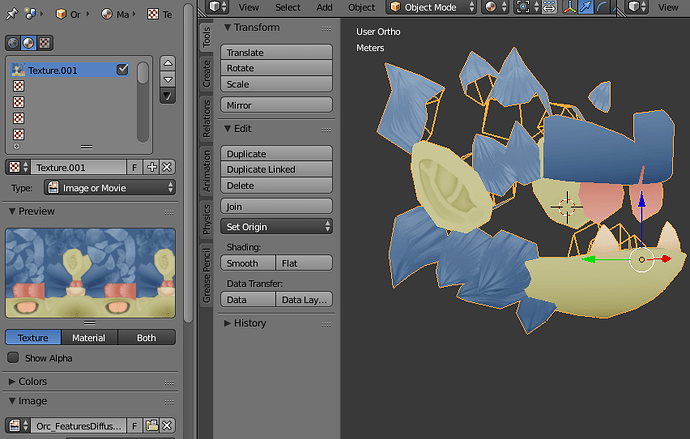Switch to the Create tab
The image size is (690, 439).
click(206, 73)
